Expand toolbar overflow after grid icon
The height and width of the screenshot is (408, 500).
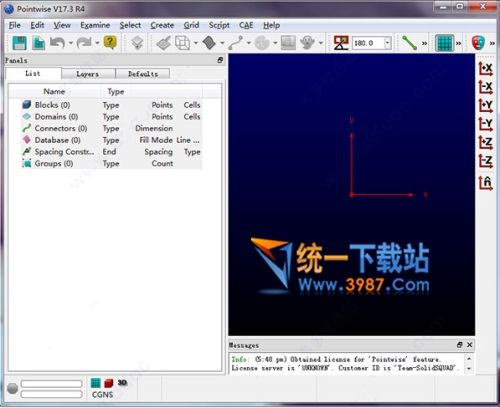click(459, 43)
